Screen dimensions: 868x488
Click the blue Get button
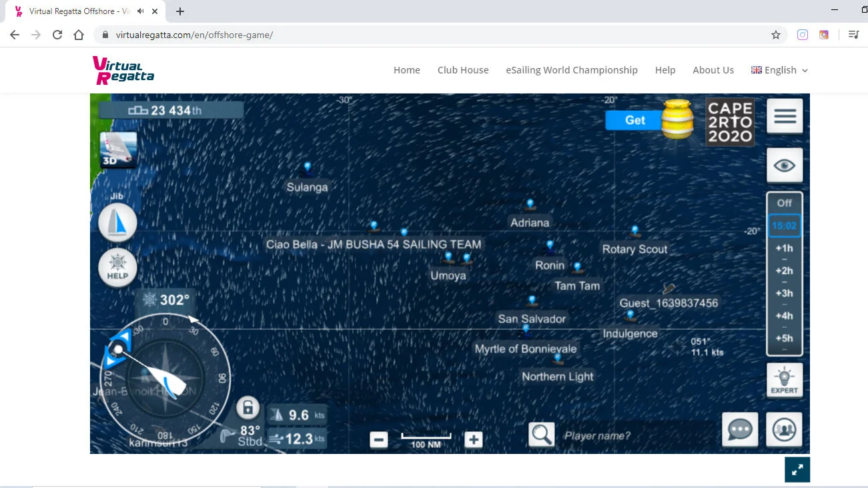point(634,120)
